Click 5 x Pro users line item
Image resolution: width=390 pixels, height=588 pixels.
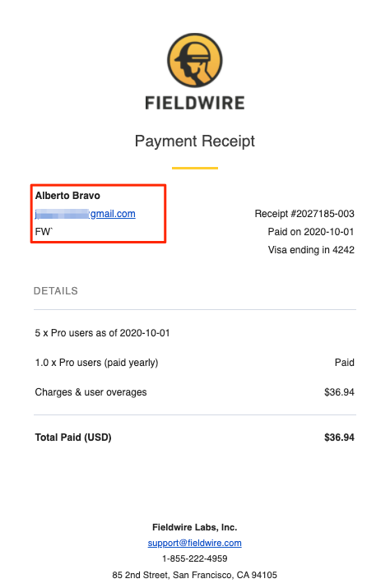tap(102, 333)
